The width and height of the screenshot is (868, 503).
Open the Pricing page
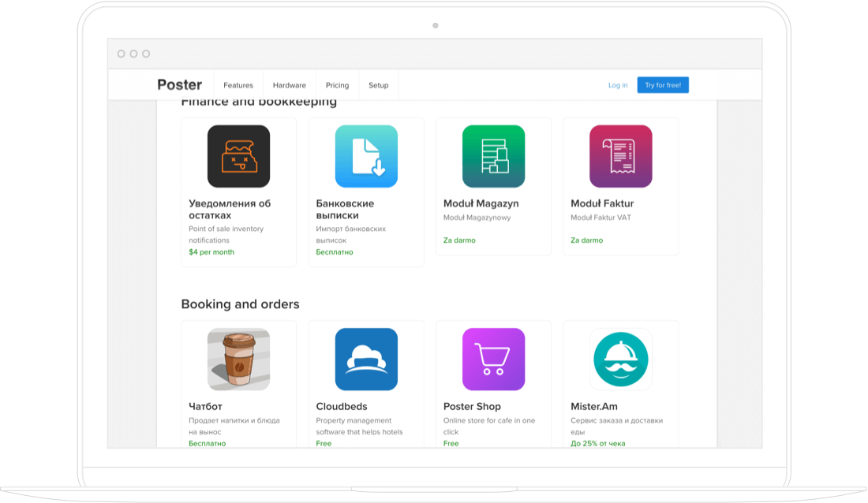pyautogui.click(x=337, y=85)
